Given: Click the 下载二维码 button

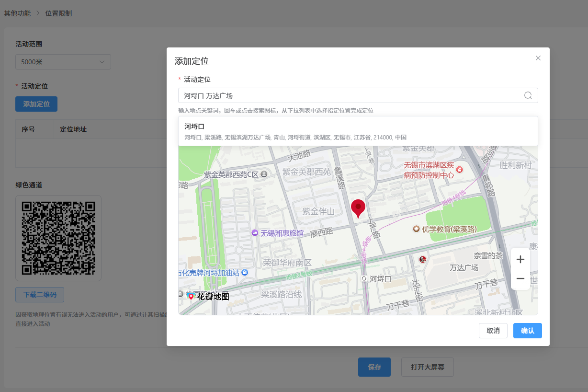Looking at the screenshot, I should [40, 295].
